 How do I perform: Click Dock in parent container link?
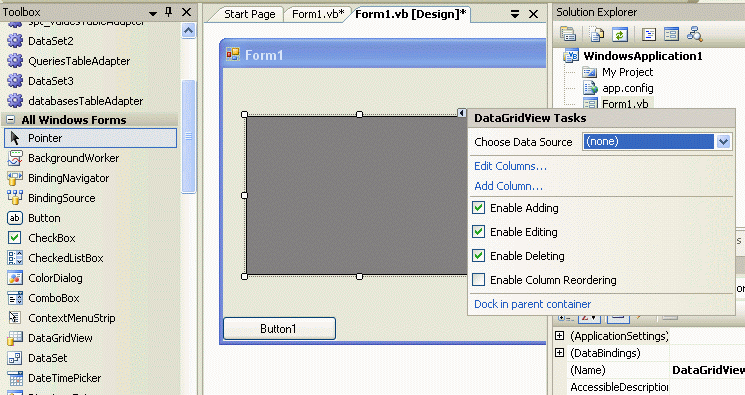tap(532, 304)
